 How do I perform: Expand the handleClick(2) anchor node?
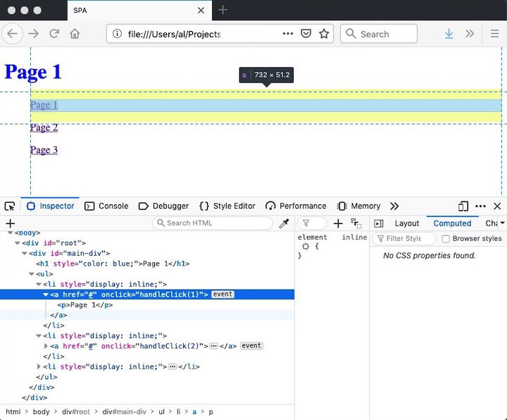[46, 346]
